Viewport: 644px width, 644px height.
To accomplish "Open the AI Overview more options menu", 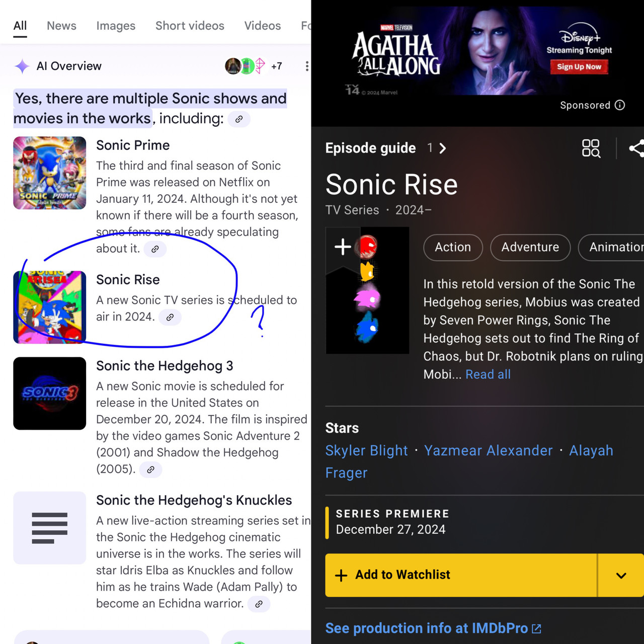I will click(x=306, y=66).
